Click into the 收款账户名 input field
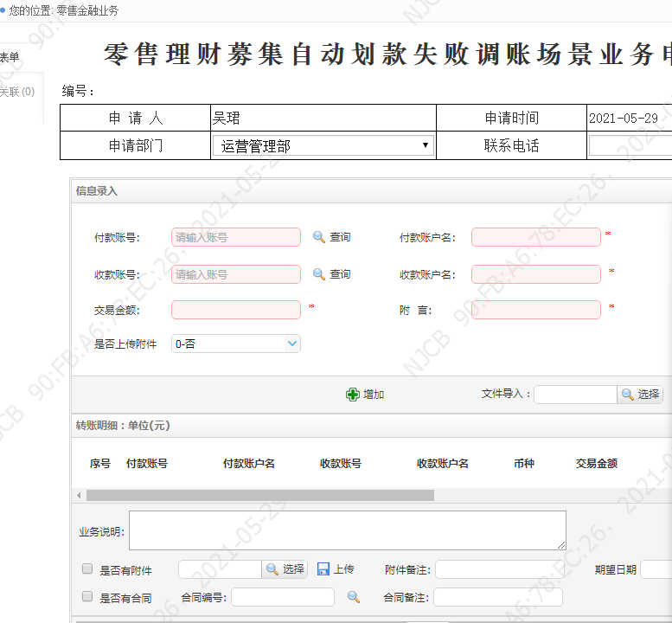 pos(535,274)
